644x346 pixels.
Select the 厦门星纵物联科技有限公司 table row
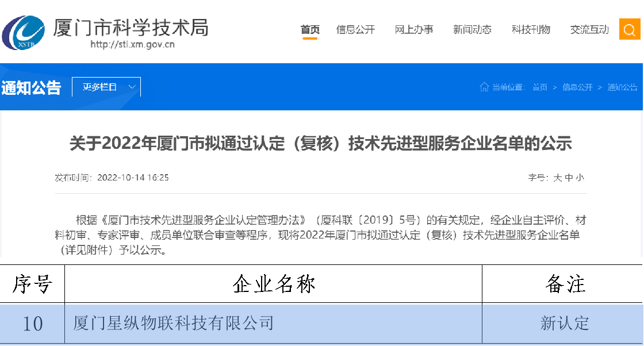point(173,323)
